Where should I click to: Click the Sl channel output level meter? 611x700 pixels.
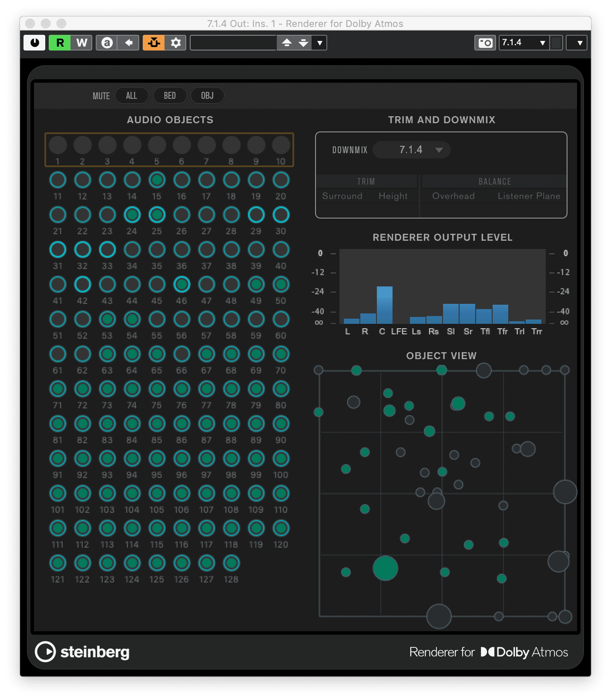[450, 313]
